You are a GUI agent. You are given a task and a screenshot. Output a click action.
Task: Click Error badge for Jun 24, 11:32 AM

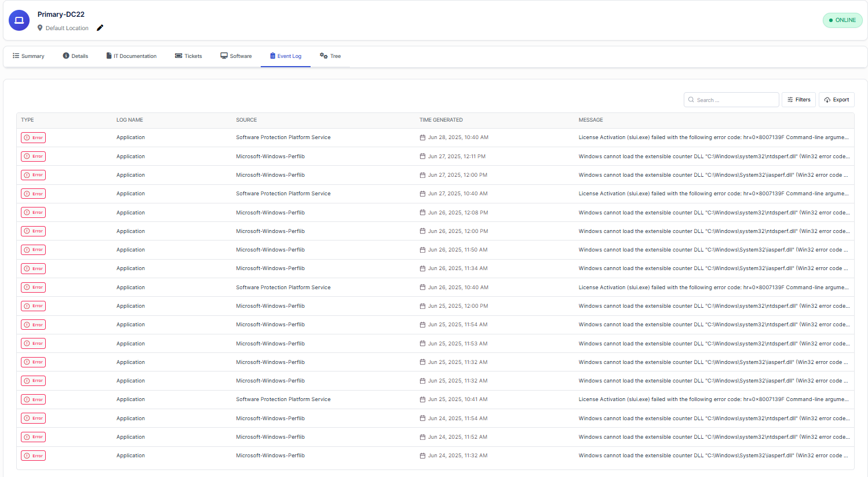click(x=33, y=456)
